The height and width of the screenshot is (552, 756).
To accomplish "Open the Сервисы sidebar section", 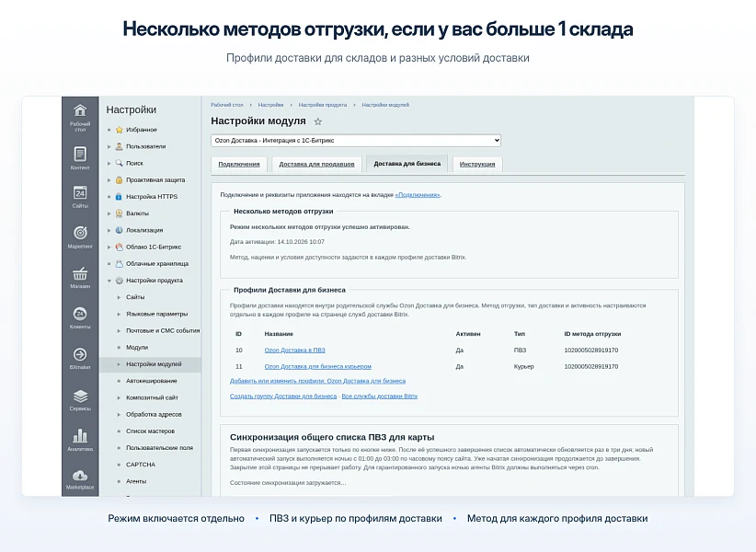I will pos(80,400).
